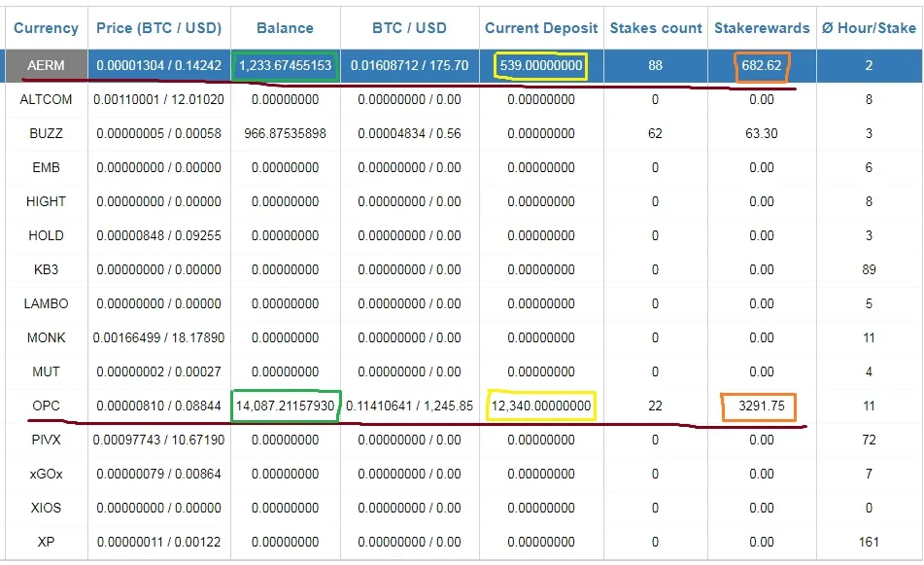Sort by Price (BTC / USD) header
This screenshot has width=924, height=565.
coord(159,28)
